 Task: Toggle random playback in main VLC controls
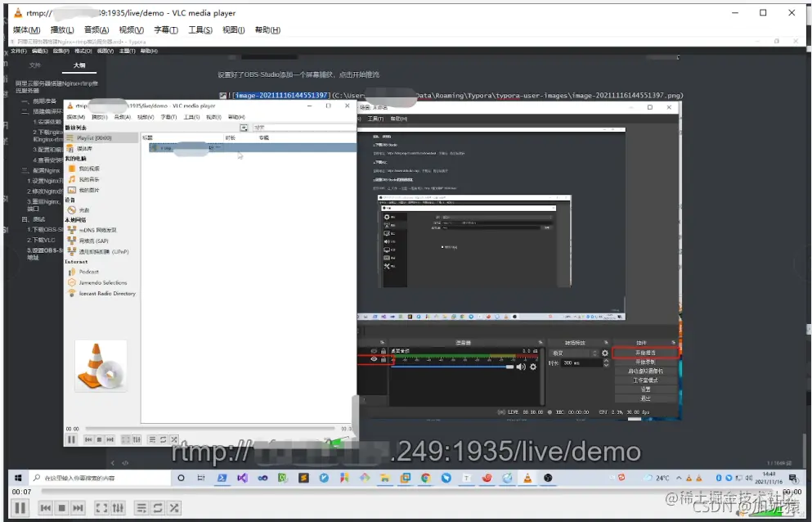coord(174,508)
